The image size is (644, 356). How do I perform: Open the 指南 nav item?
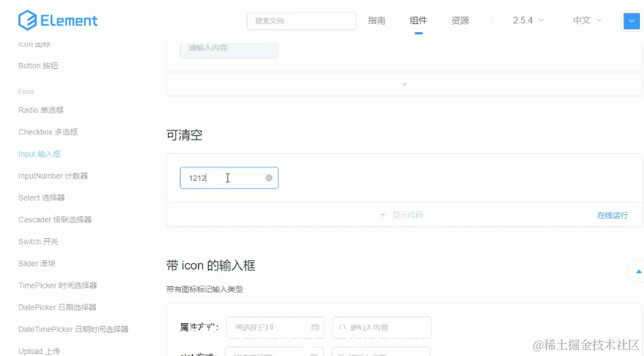coord(377,21)
